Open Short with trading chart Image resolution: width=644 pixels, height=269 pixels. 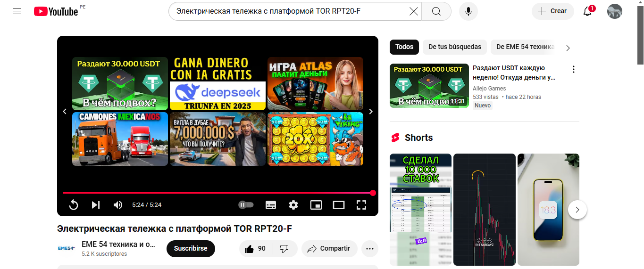click(485, 210)
